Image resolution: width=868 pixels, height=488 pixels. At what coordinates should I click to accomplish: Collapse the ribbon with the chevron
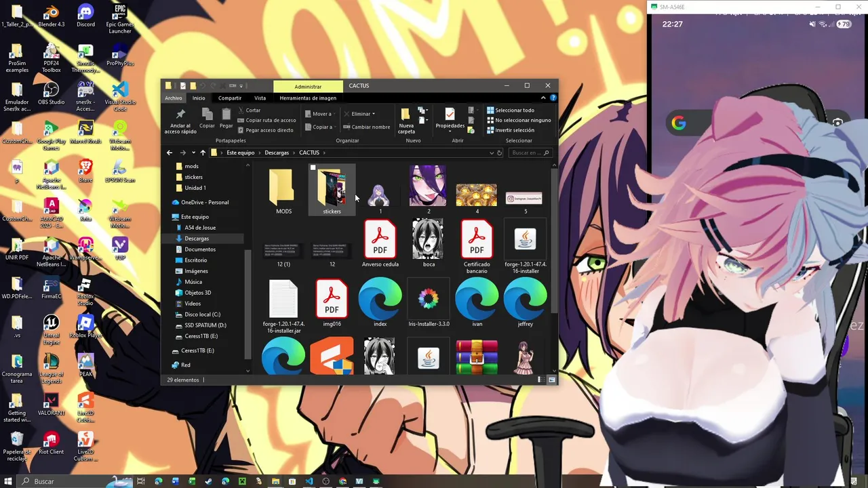(543, 98)
